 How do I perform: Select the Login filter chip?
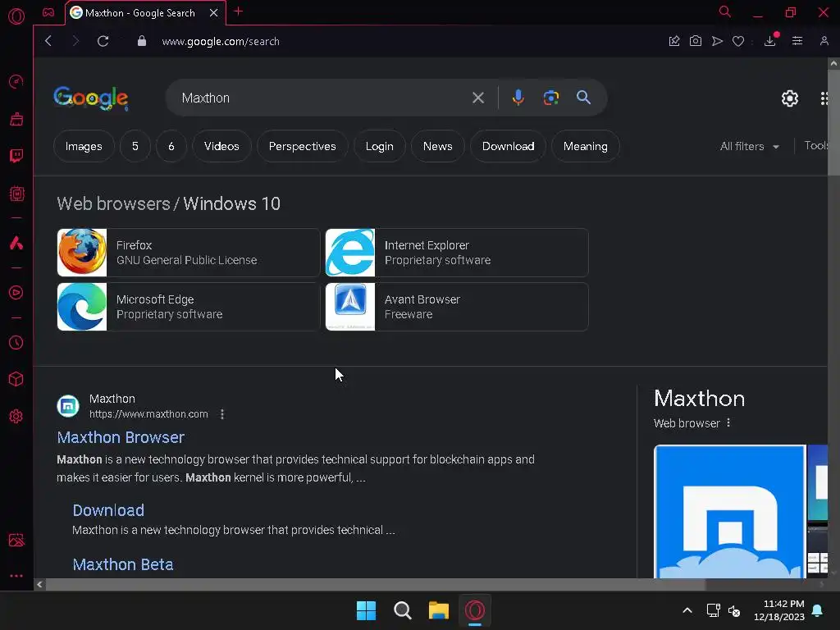379,146
